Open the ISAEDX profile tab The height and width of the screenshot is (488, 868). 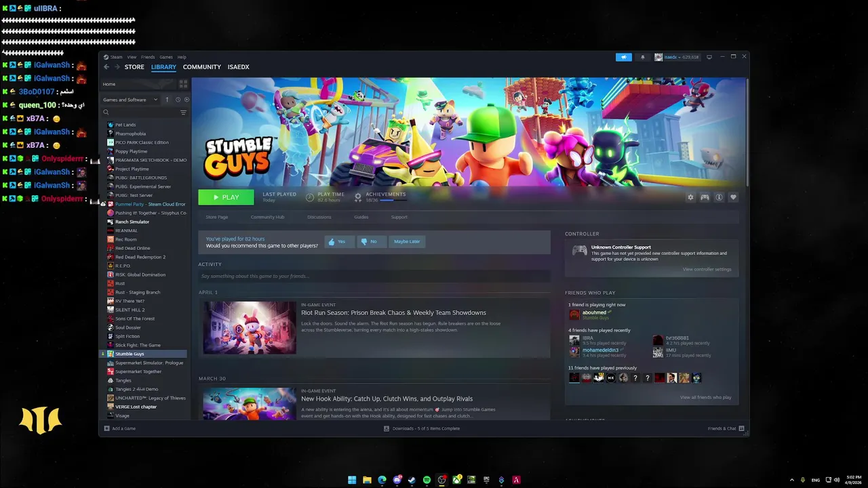(239, 67)
